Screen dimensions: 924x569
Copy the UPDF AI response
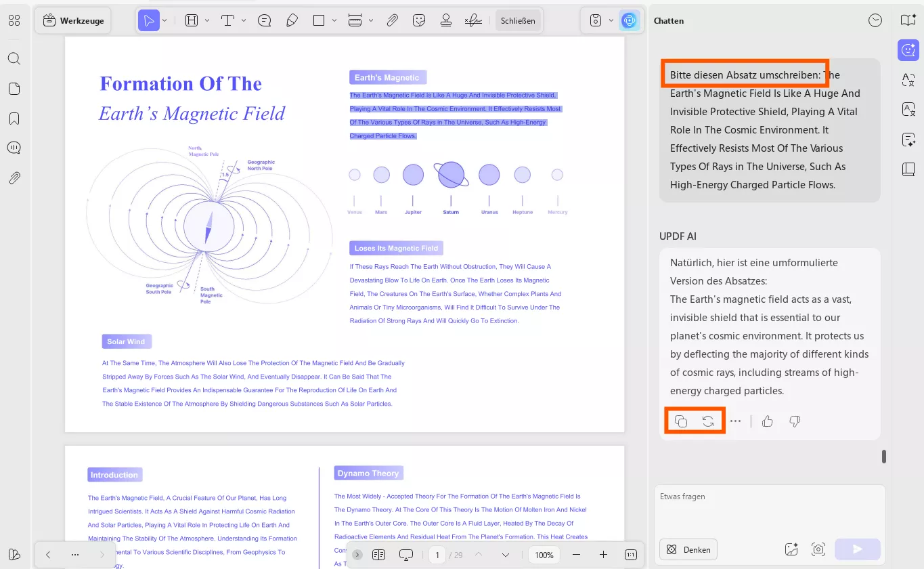coord(681,421)
